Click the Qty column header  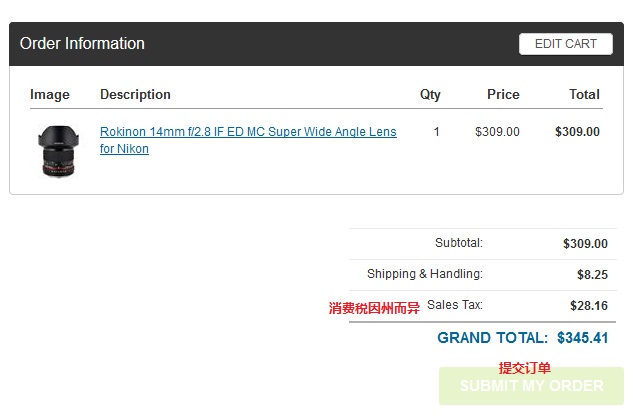point(430,94)
